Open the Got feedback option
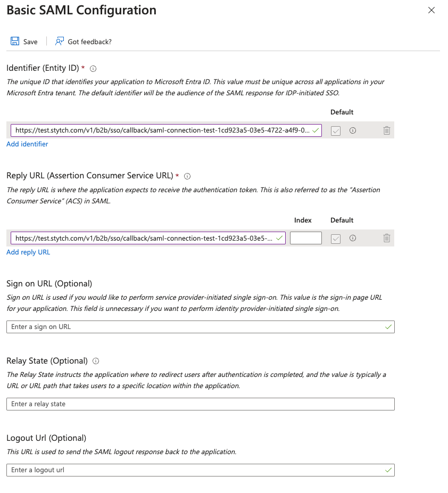Screen dimensions: 448x493 83,41
